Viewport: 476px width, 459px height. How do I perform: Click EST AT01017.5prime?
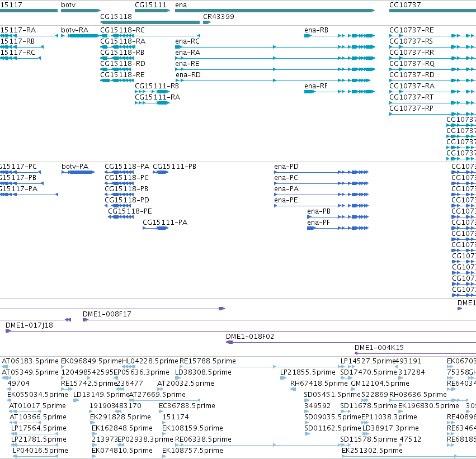(37, 406)
